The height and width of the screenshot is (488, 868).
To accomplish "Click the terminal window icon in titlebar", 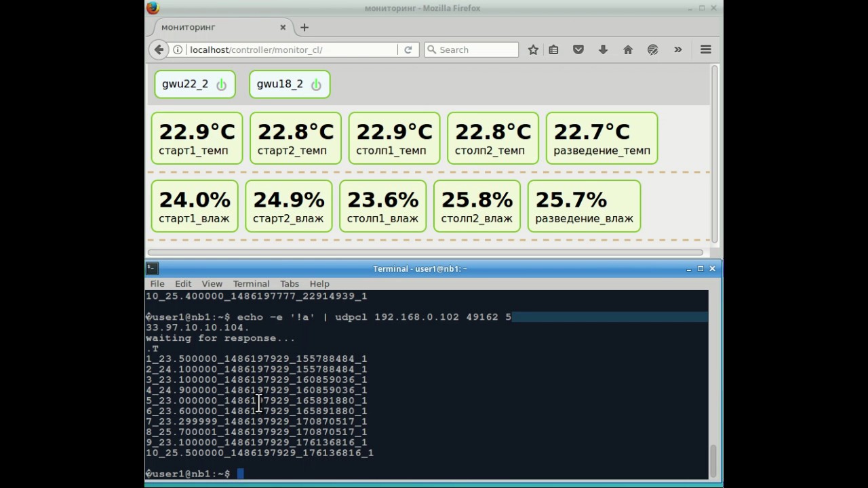I will pyautogui.click(x=152, y=268).
